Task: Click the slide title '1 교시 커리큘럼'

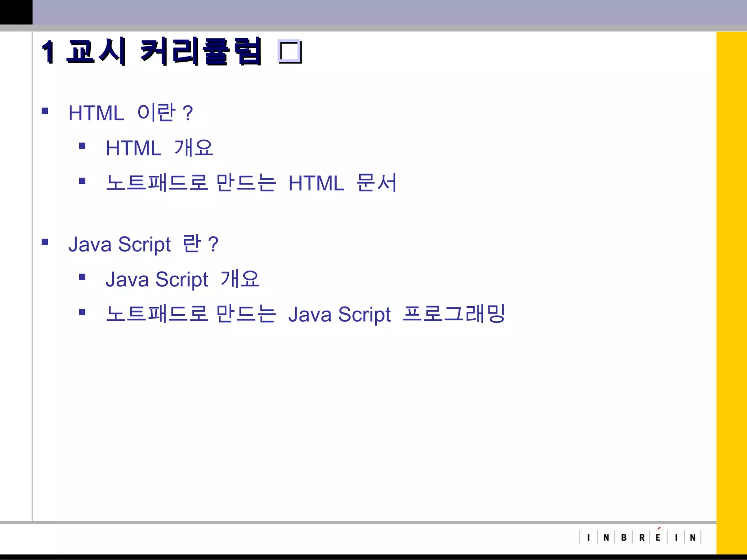Action: coord(152,51)
